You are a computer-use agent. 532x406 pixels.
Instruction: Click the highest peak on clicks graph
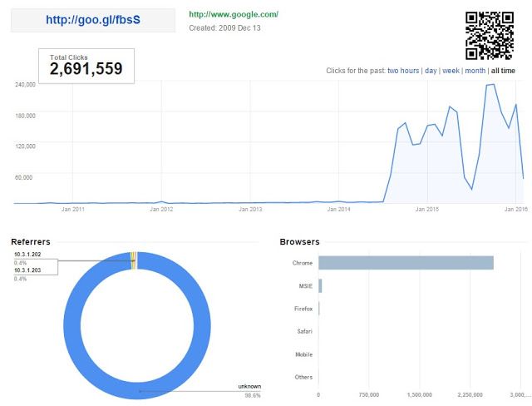(x=492, y=84)
